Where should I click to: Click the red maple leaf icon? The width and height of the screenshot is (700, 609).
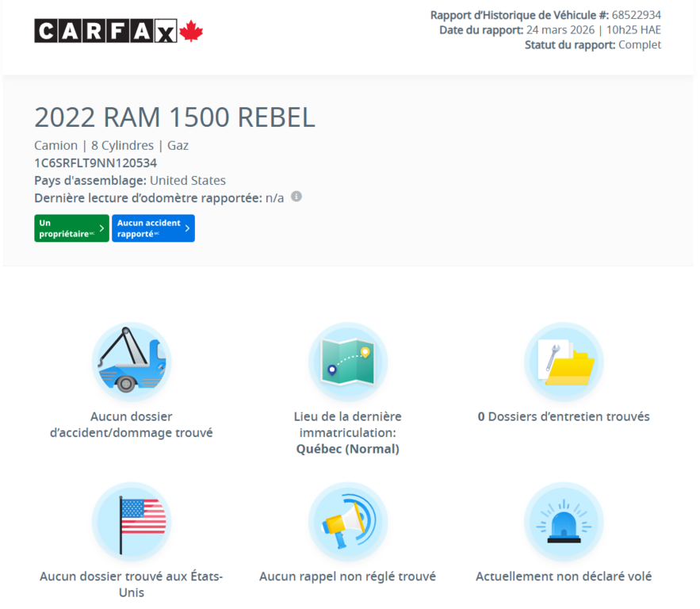[x=191, y=32]
